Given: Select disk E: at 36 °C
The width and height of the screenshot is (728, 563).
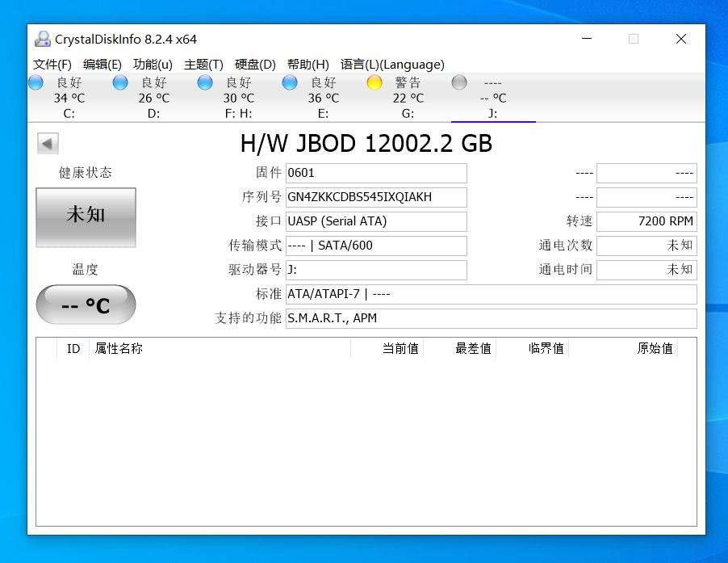Looking at the screenshot, I should pos(324,98).
